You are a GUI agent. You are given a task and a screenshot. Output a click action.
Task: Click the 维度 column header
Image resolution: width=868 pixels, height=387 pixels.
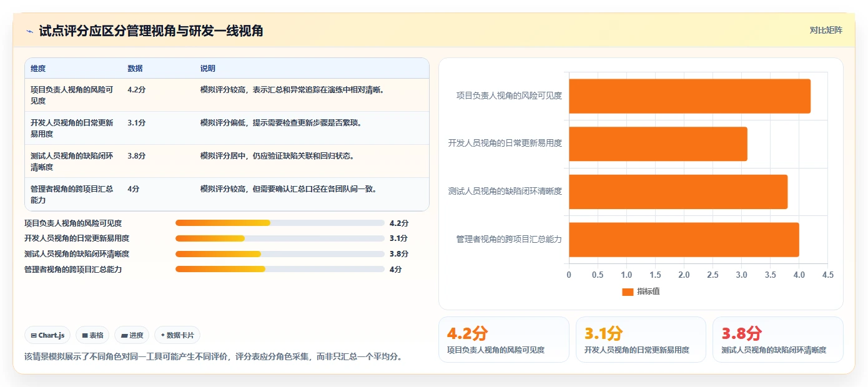click(x=38, y=68)
